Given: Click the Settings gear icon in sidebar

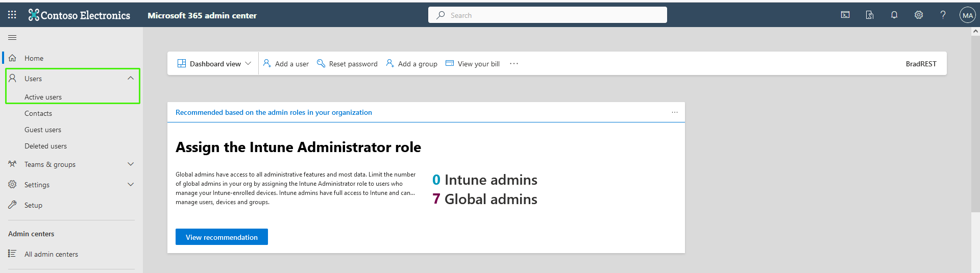Looking at the screenshot, I should (12, 184).
